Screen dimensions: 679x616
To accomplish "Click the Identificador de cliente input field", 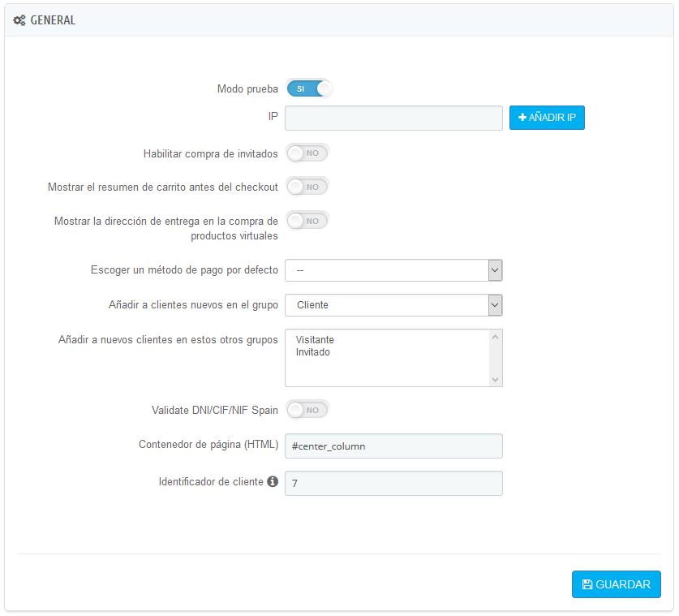I will (393, 483).
